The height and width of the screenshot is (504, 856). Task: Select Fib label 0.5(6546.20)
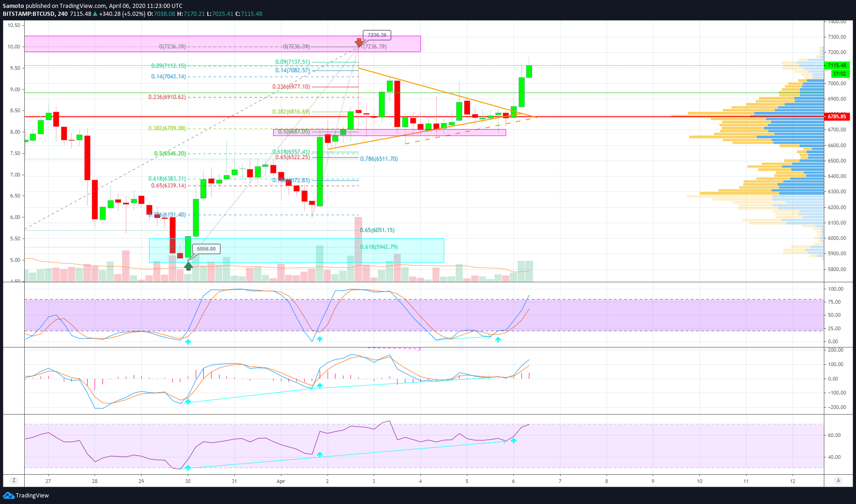click(x=170, y=153)
